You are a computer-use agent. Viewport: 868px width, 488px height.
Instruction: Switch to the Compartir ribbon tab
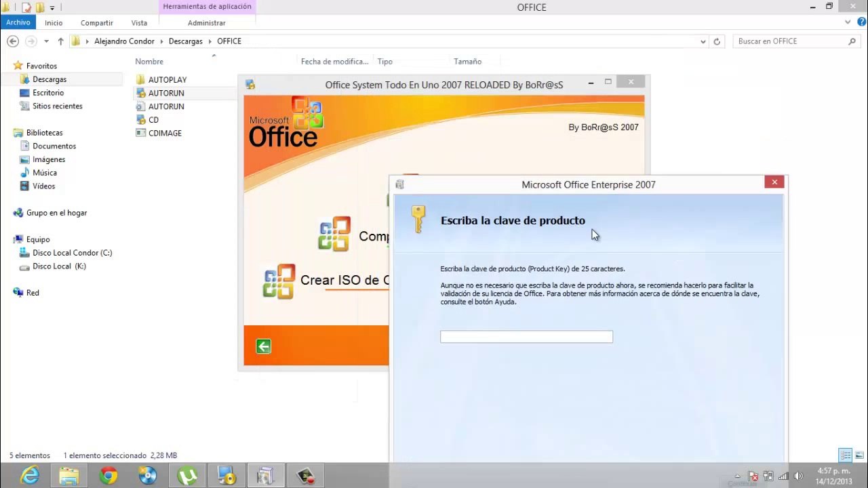(x=96, y=22)
